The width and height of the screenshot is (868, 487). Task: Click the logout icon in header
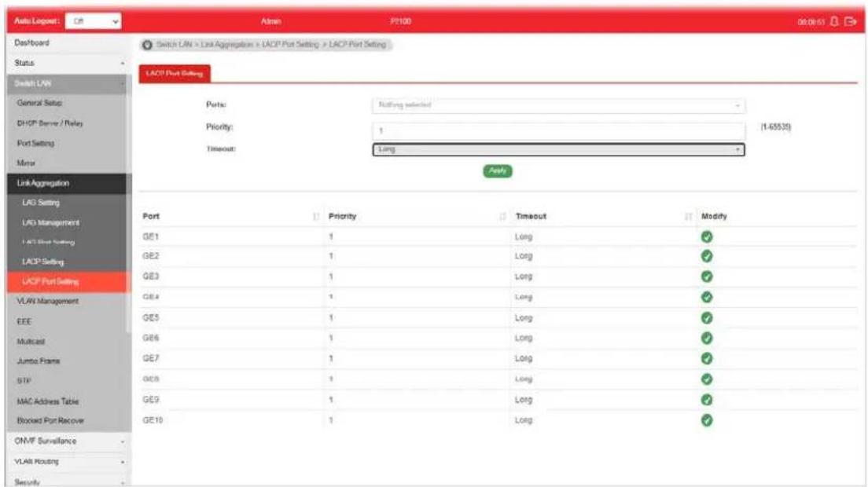click(851, 21)
